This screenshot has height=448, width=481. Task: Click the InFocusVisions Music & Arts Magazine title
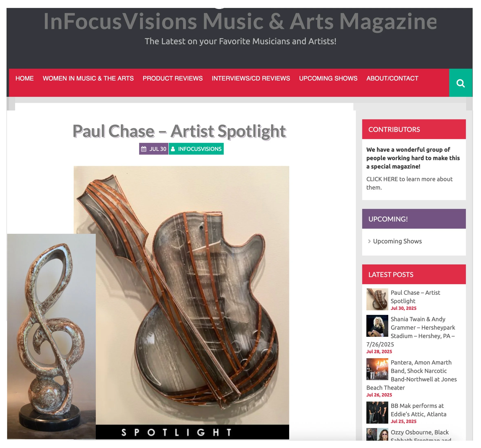point(240,21)
